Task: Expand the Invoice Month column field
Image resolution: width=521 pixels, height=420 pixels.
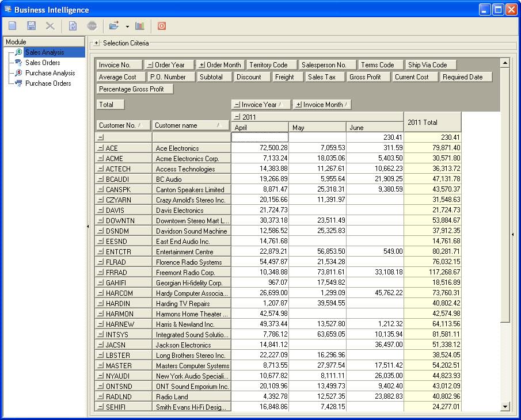Action: coord(298,105)
